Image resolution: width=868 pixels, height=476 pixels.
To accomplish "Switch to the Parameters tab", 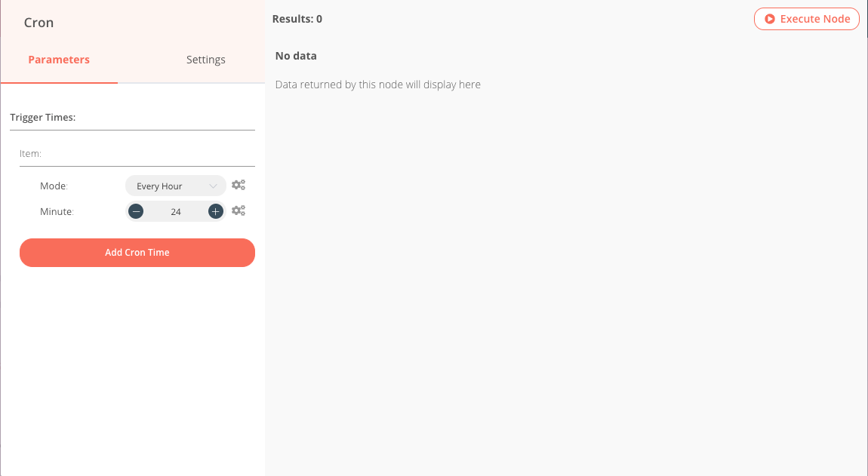I will [59, 60].
